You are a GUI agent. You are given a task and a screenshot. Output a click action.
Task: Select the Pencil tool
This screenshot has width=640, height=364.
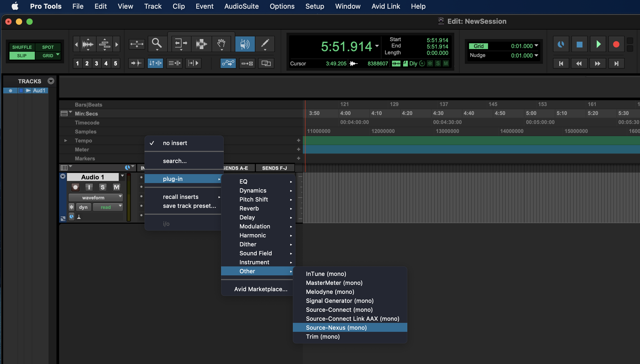[265, 44]
